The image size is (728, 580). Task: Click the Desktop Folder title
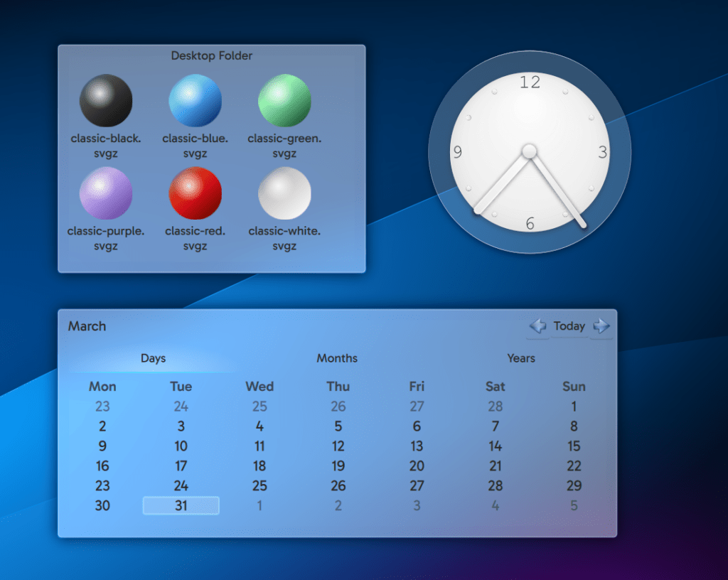click(x=212, y=55)
